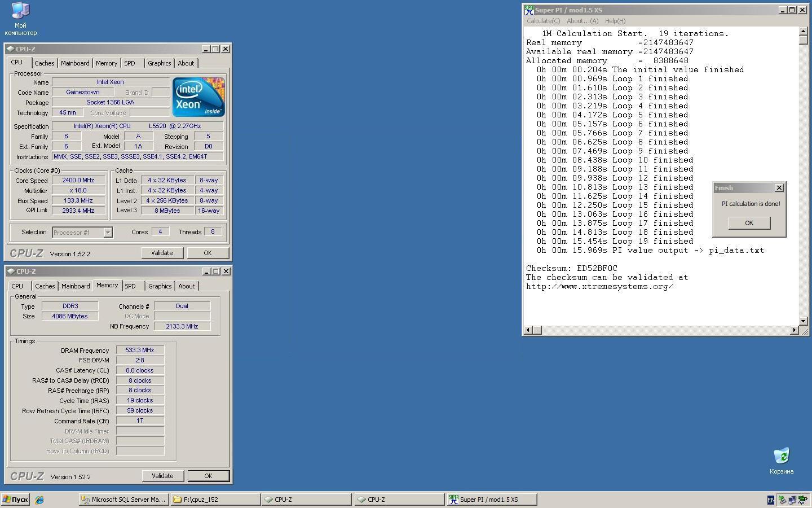The width and height of the screenshot is (812, 508).
Task: Click OK in upper CPU-Z window
Action: click(208, 253)
